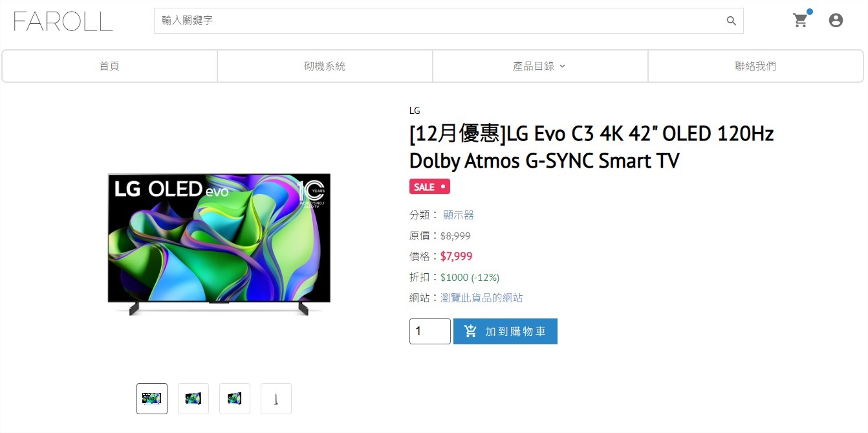Image resolution: width=868 pixels, height=433 pixels.
Task: Select the first product thumbnail
Action: (x=152, y=399)
